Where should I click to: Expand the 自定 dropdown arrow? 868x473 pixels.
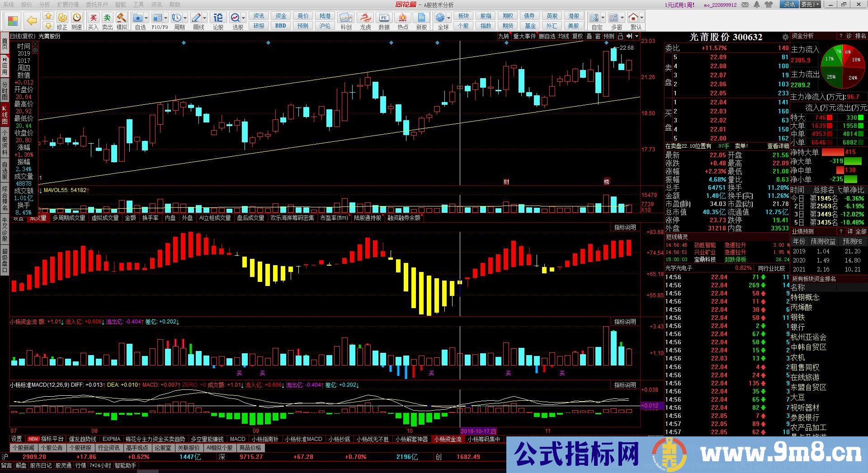click(x=603, y=18)
